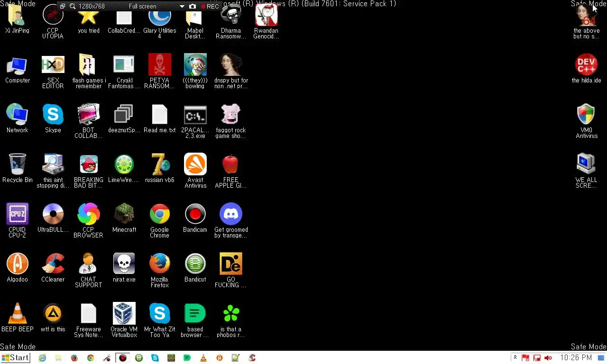Take a screenshot with Bandicam camera icon
The image size is (607, 364).
[192, 7]
